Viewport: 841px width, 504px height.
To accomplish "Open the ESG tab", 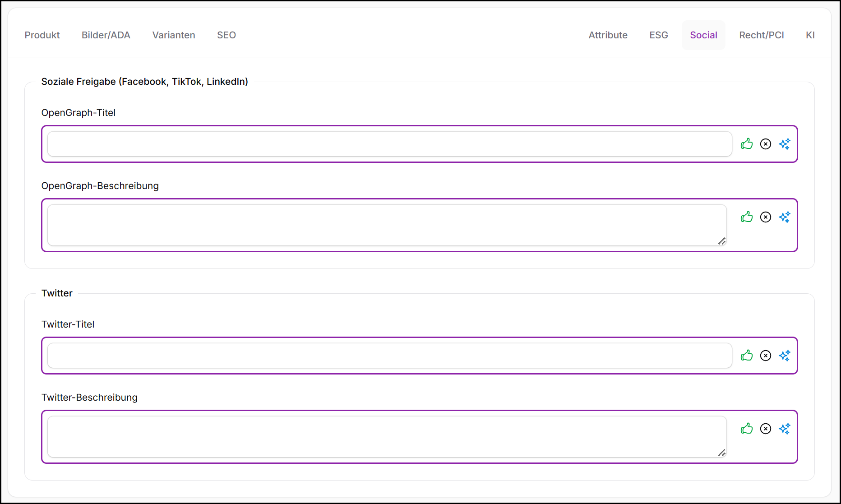I will click(x=659, y=35).
